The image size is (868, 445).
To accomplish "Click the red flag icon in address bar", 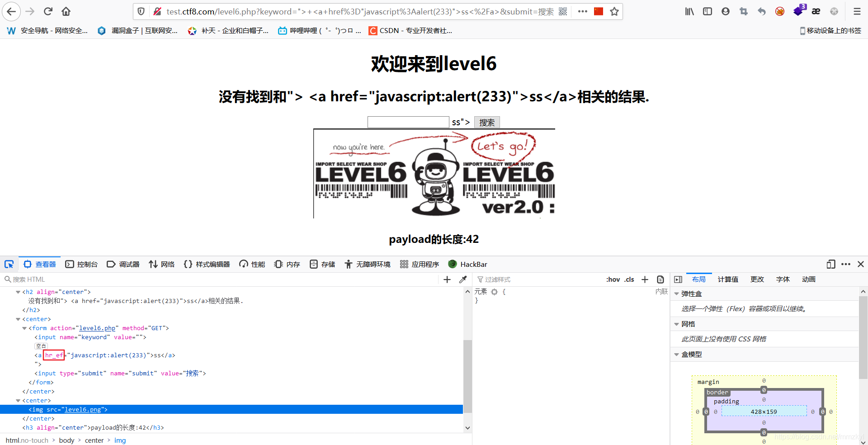I will pos(599,11).
